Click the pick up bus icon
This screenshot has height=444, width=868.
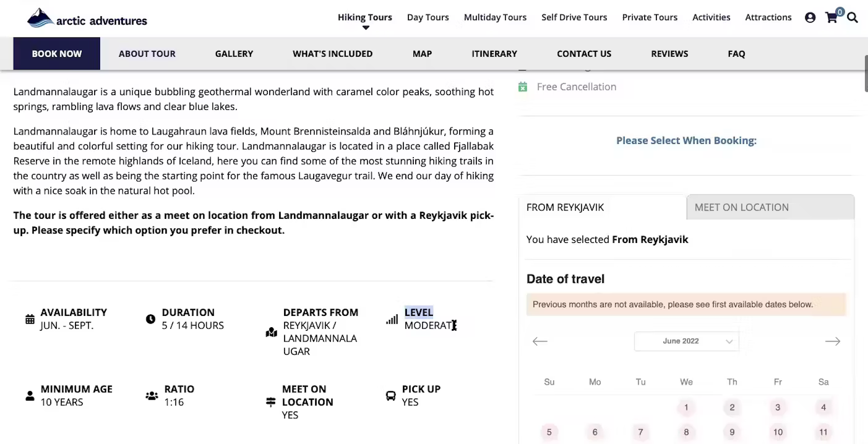coord(391,395)
